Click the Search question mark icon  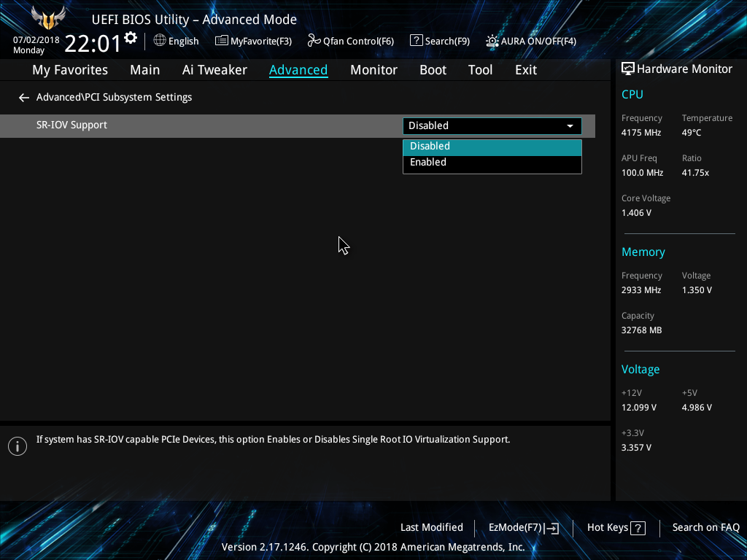[x=416, y=41]
